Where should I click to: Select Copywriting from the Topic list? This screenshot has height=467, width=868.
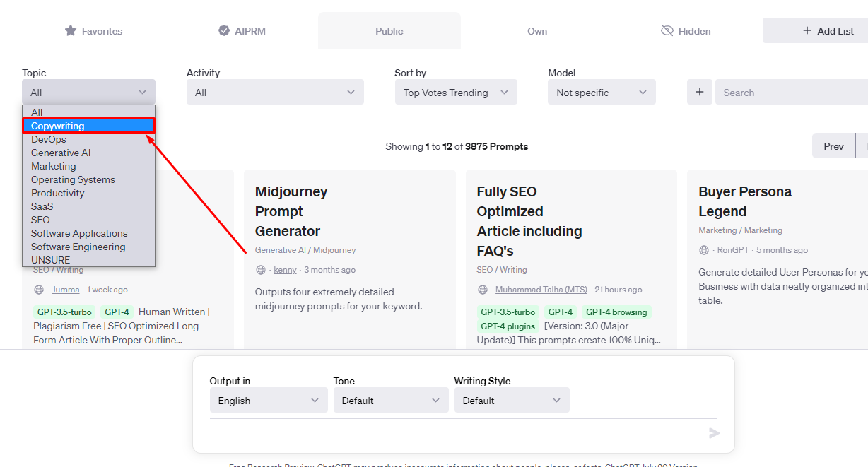[x=58, y=126]
